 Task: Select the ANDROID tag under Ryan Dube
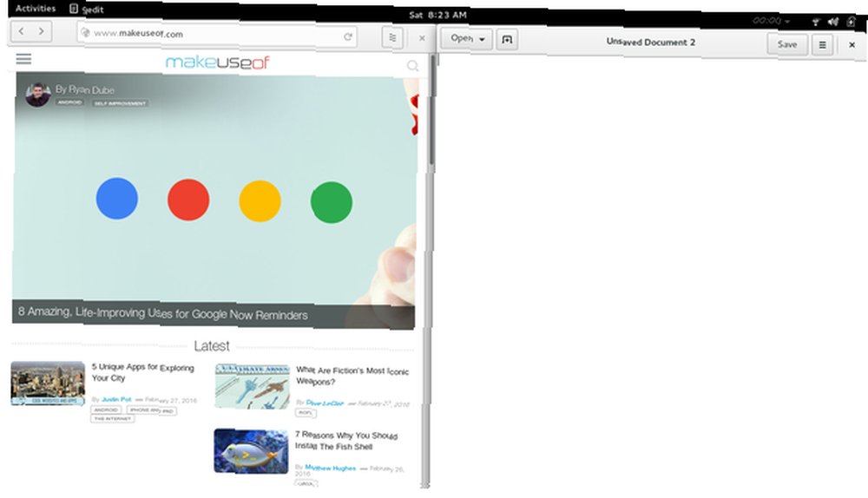click(x=69, y=102)
